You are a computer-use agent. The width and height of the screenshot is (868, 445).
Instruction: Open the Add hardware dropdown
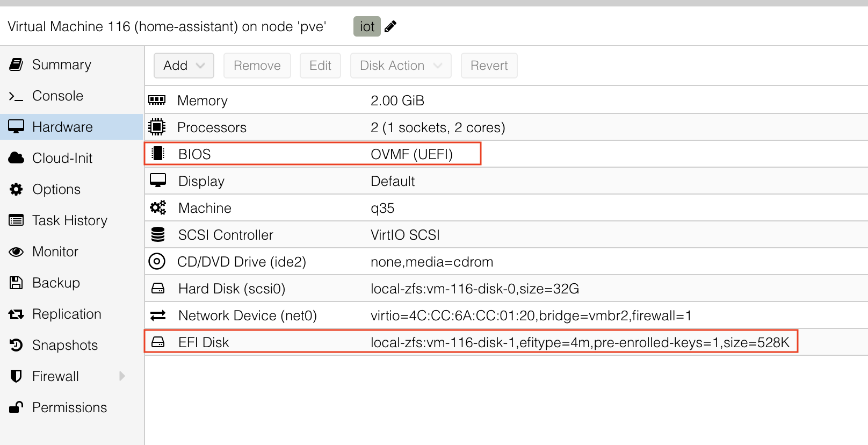pos(184,66)
